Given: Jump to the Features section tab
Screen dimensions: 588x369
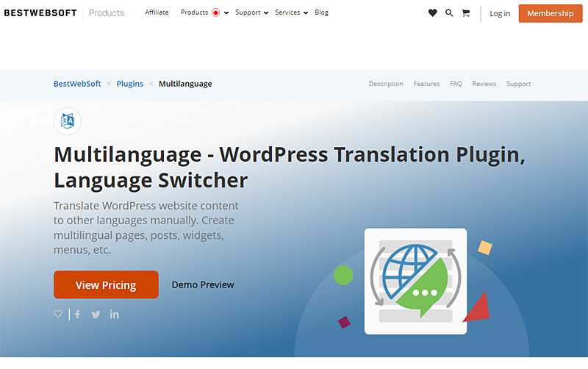Looking at the screenshot, I should point(426,84).
